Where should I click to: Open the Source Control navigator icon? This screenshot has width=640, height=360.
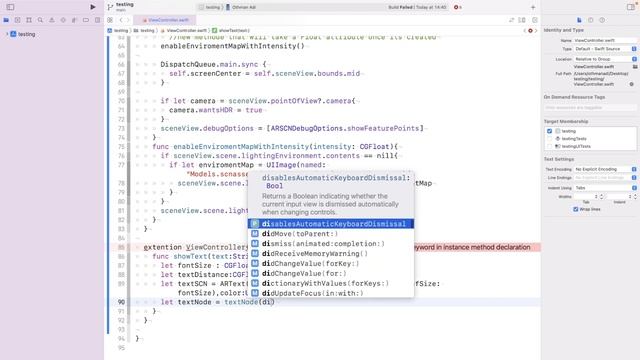pyautogui.click(x=18, y=20)
